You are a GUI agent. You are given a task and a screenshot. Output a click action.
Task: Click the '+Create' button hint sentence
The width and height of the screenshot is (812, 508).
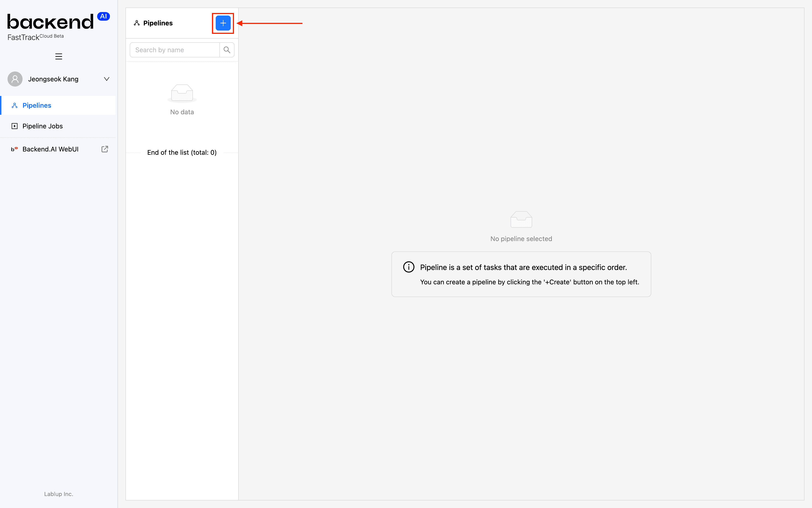[x=530, y=282]
